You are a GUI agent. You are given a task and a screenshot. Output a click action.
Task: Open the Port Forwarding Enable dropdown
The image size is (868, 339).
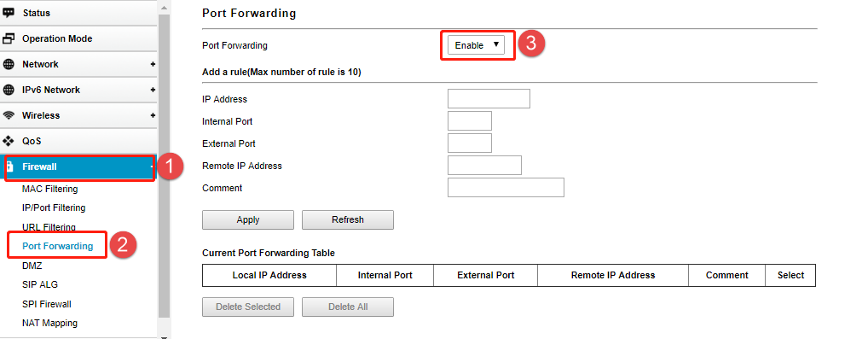[476, 45]
